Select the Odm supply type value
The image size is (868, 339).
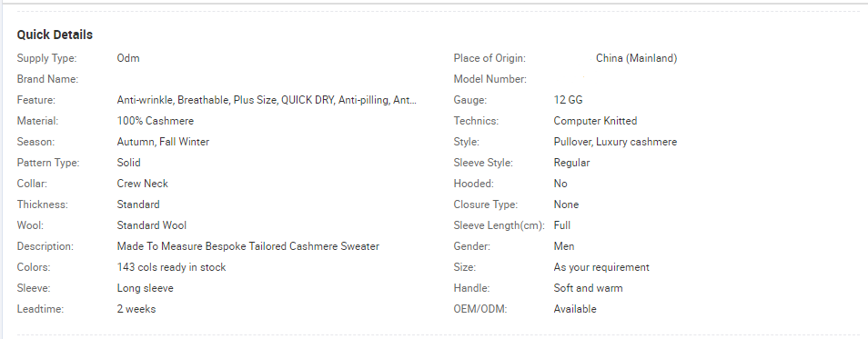pyautogui.click(x=128, y=58)
